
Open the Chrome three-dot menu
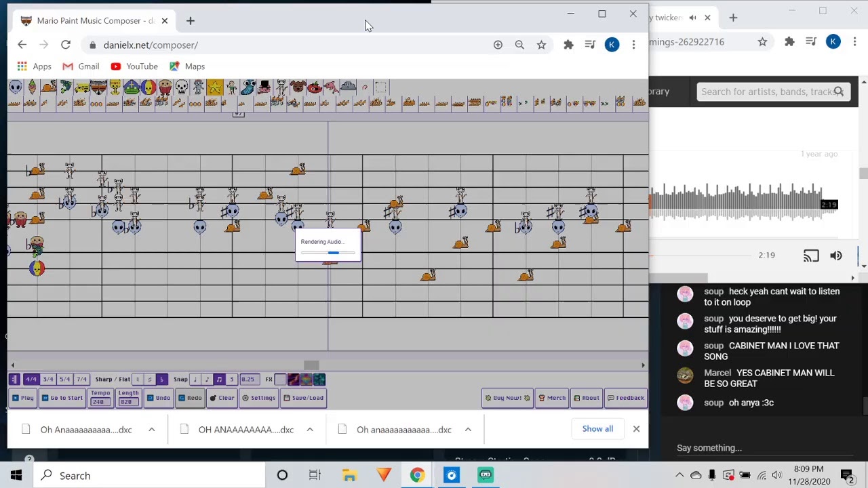pos(633,45)
